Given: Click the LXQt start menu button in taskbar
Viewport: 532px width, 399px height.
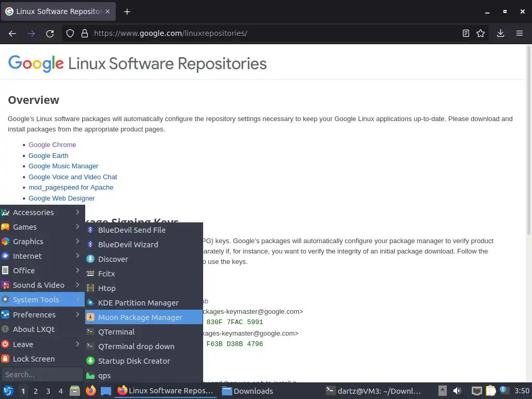Looking at the screenshot, I should click(x=8, y=391).
